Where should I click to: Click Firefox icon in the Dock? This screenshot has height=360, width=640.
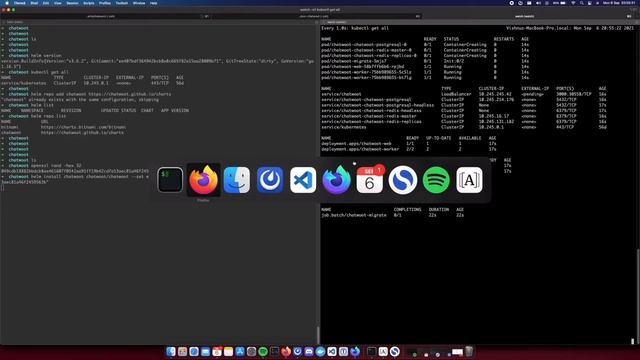tap(286, 351)
